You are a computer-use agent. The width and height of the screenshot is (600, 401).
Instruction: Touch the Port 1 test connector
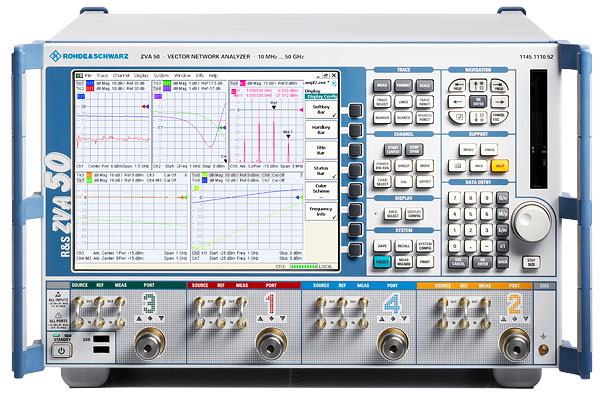[271, 344]
